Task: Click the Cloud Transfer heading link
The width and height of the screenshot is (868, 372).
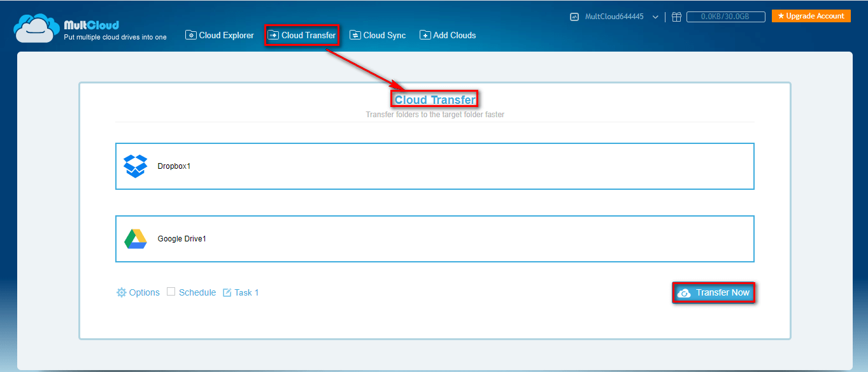Action: (435, 99)
